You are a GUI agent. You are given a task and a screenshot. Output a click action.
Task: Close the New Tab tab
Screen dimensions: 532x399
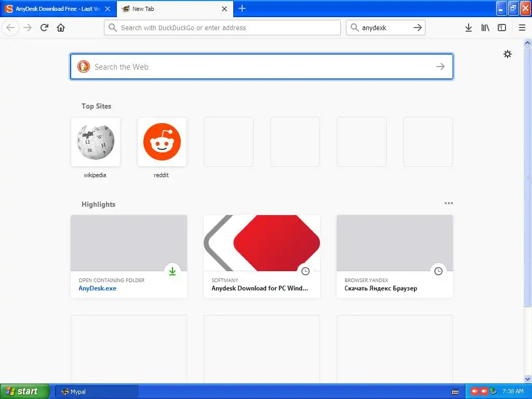[224, 9]
